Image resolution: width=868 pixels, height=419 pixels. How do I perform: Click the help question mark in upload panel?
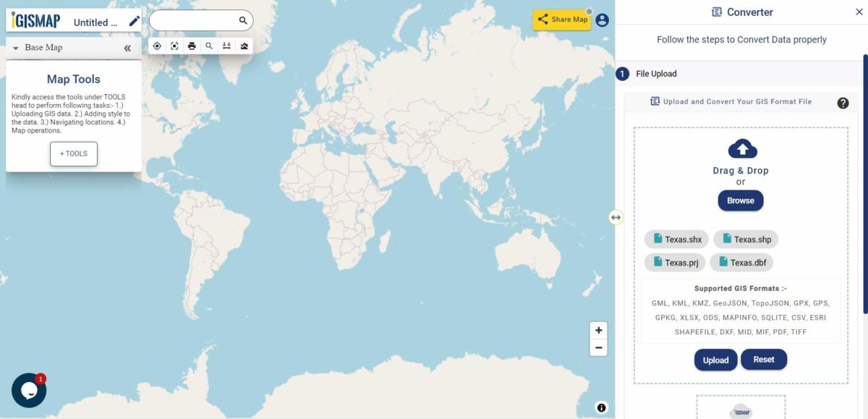(843, 102)
